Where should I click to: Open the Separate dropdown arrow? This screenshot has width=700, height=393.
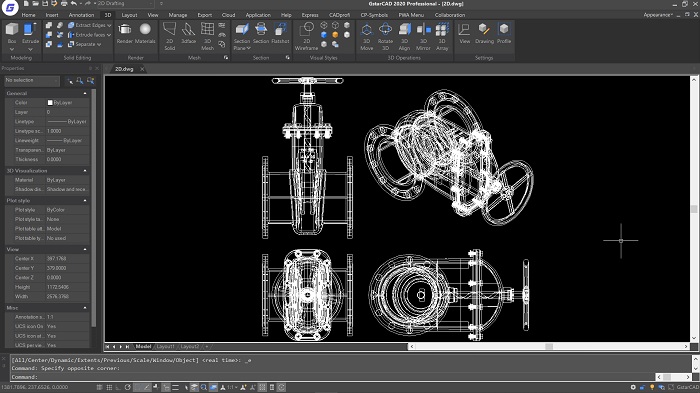click(99, 44)
